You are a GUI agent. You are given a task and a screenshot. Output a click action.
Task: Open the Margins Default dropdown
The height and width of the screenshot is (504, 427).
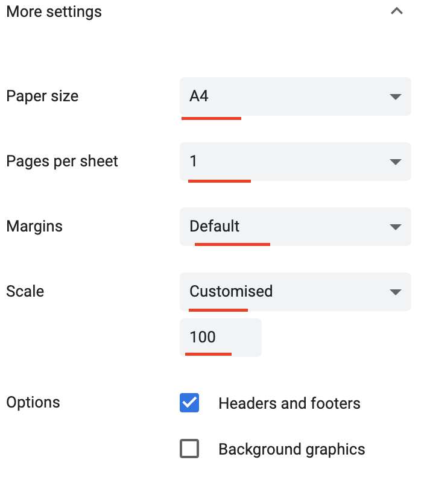coord(295,227)
